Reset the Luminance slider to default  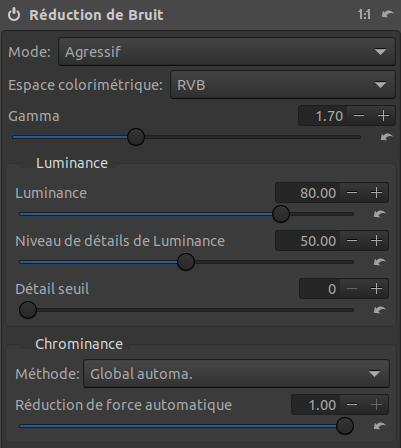[380, 214]
